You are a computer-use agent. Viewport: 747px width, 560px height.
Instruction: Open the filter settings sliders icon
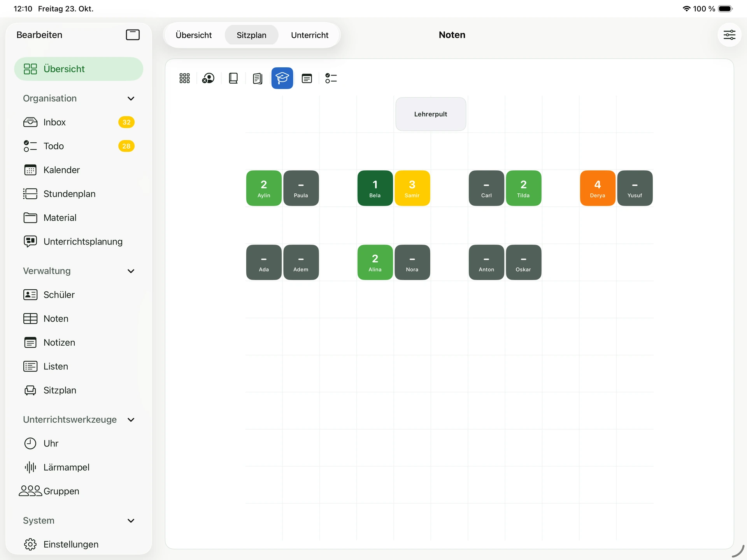click(x=729, y=35)
